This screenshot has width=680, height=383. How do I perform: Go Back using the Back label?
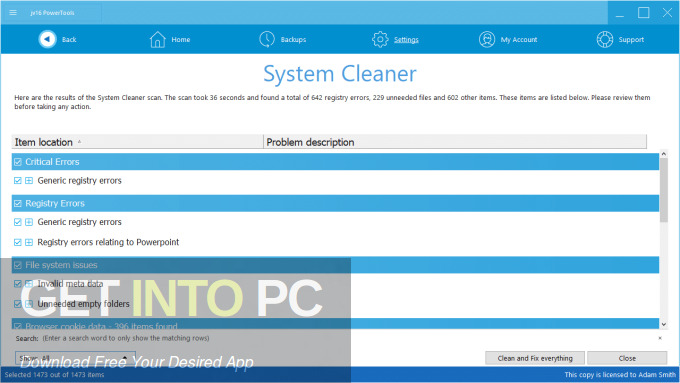pyautogui.click(x=69, y=39)
